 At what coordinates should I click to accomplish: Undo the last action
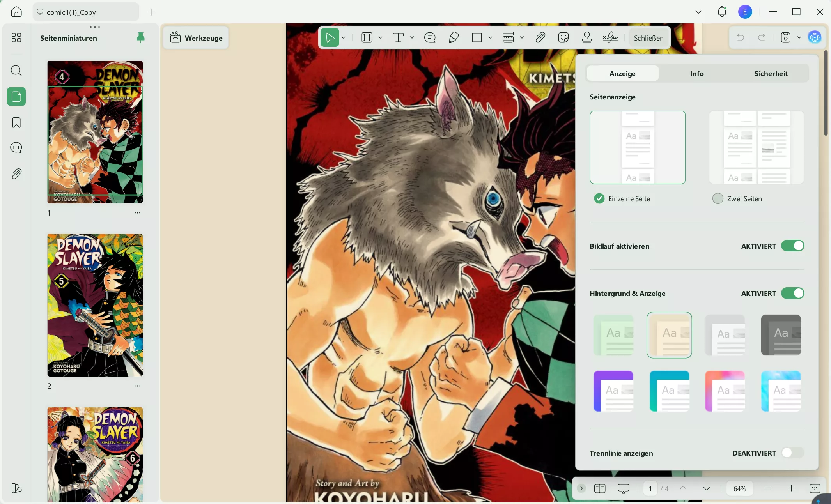click(x=741, y=37)
